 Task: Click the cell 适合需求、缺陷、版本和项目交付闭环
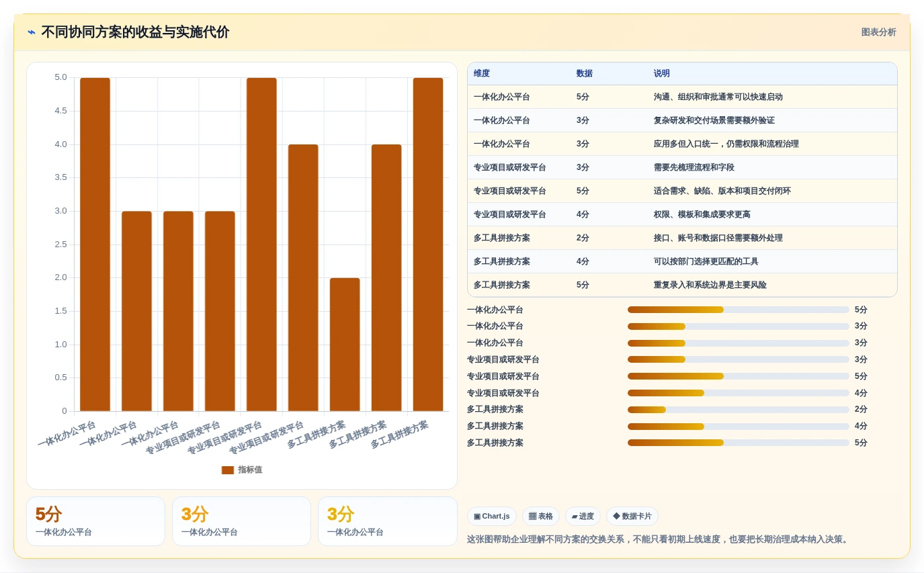click(722, 191)
